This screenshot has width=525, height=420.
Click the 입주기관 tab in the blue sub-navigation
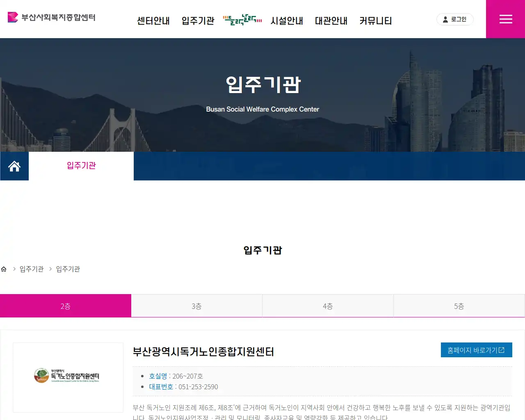point(81,166)
